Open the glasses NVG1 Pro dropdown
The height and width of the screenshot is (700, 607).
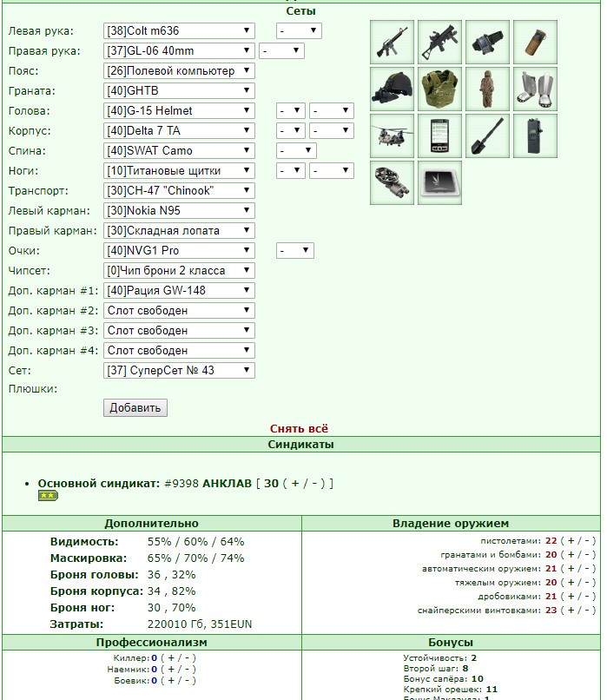[x=179, y=250]
